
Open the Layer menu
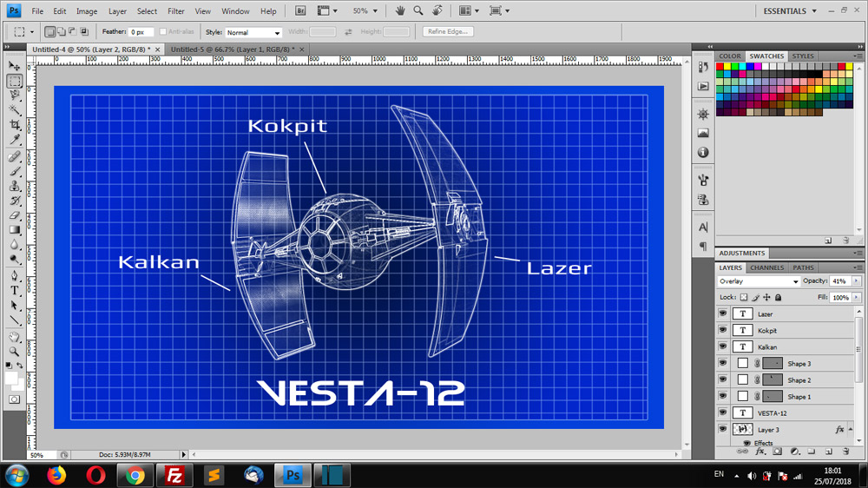[117, 11]
